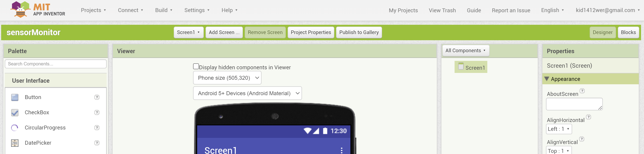
Task: Open the Settings menu
Action: [x=197, y=10]
